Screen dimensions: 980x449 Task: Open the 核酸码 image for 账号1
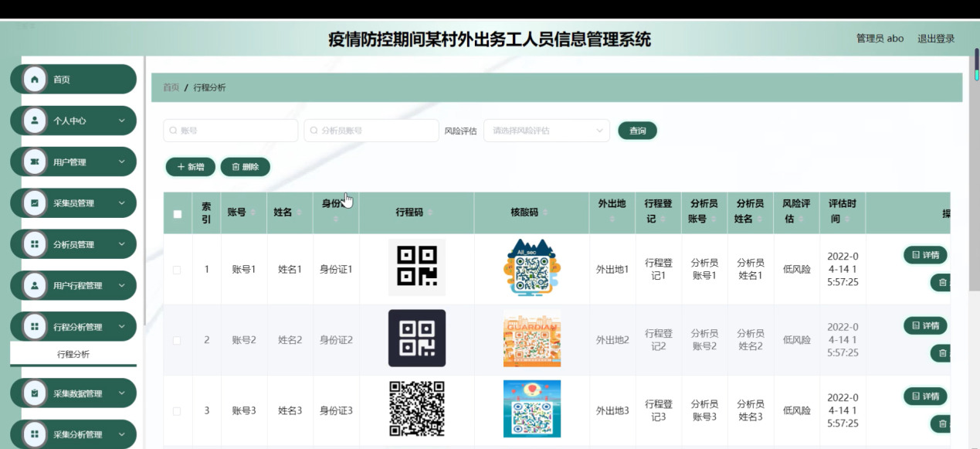532,267
